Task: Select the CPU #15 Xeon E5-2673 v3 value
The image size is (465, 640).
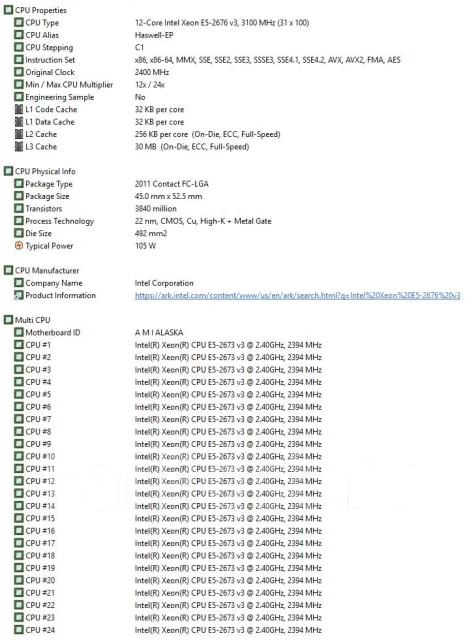Action: pyautogui.click(x=228, y=518)
